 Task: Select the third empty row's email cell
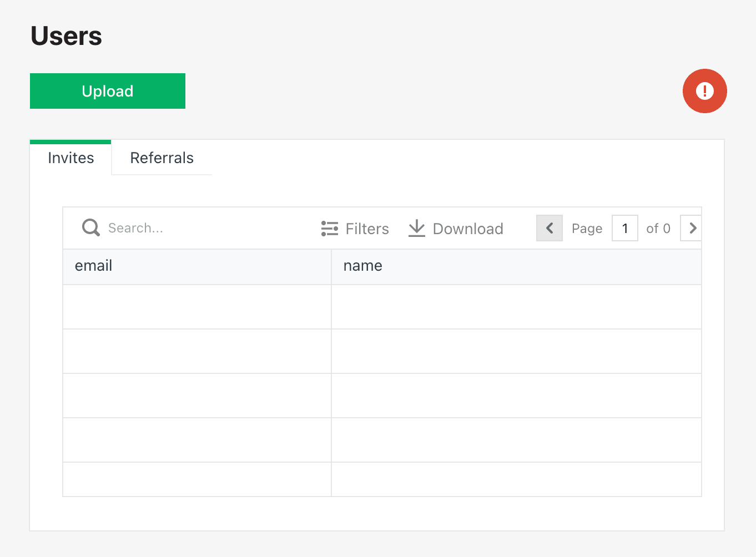coord(197,396)
